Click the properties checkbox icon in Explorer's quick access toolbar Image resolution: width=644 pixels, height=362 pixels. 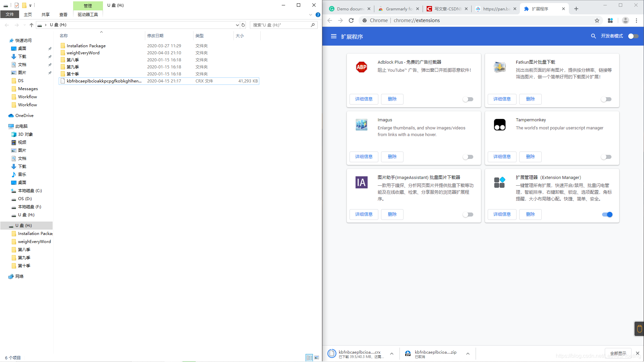(x=17, y=5)
